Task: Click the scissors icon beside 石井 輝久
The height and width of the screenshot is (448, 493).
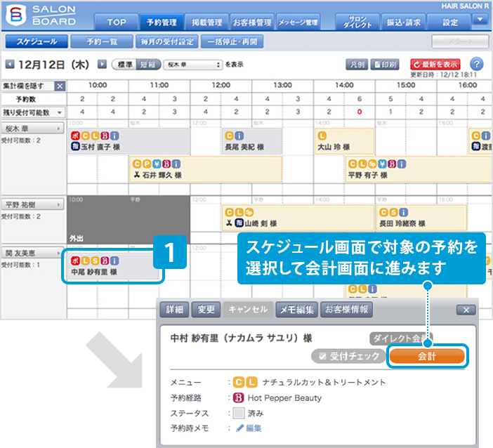Action: 137,174
